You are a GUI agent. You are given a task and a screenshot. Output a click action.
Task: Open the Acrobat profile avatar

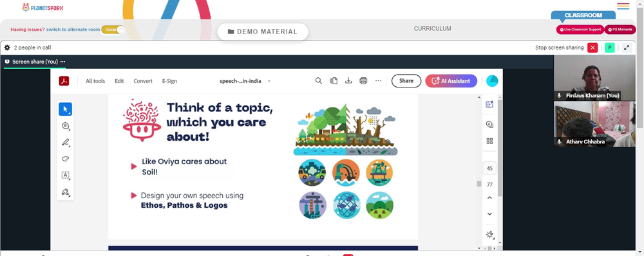tap(492, 81)
